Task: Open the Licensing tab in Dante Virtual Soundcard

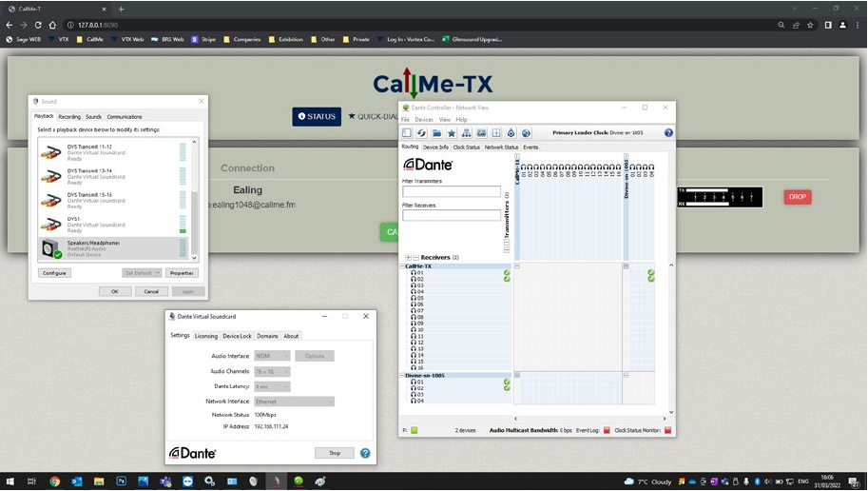Action: coord(206,336)
